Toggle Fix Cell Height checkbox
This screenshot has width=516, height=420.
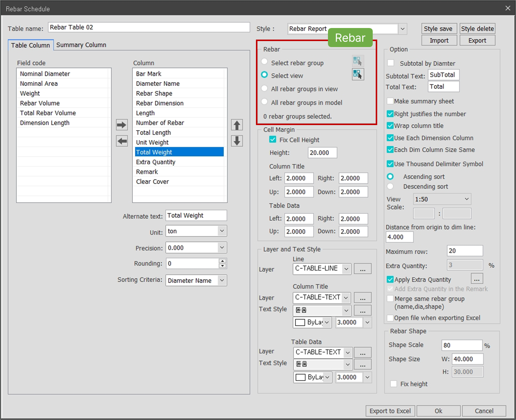coord(273,139)
